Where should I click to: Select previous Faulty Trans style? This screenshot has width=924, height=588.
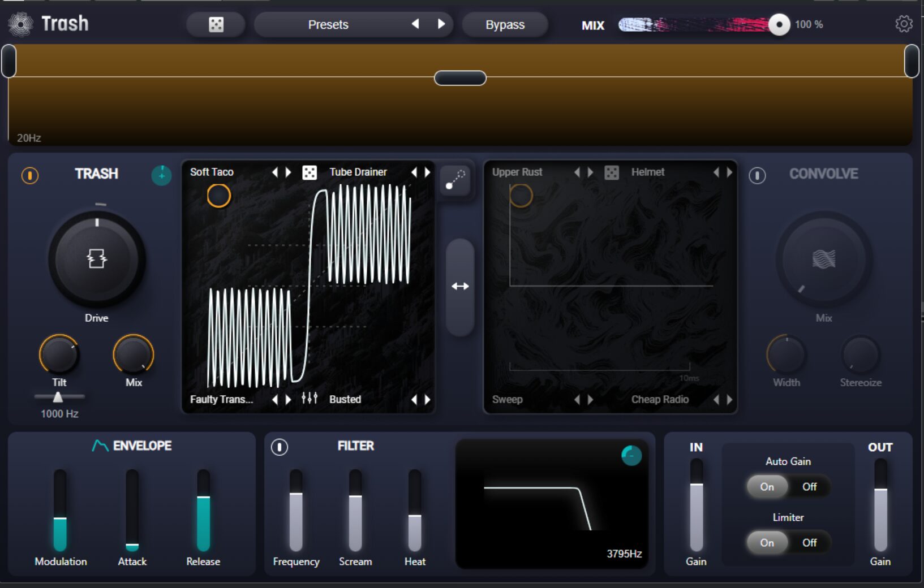[275, 400]
